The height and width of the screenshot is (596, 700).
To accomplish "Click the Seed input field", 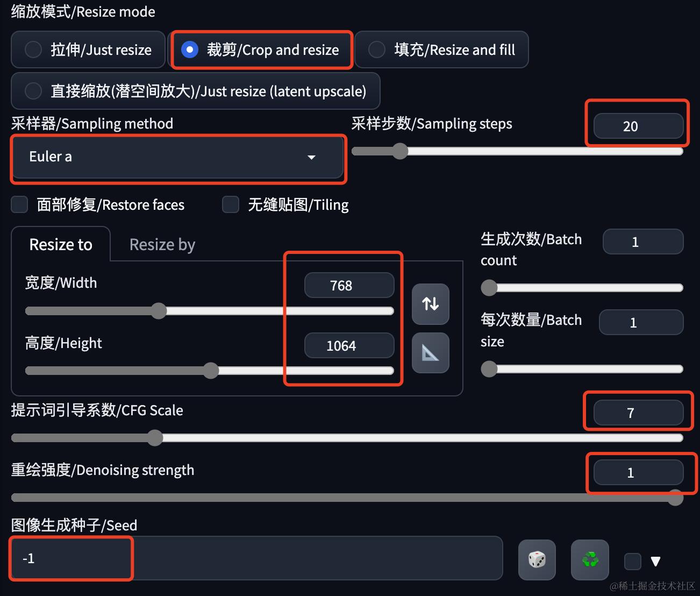I will click(x=257, y=558).
